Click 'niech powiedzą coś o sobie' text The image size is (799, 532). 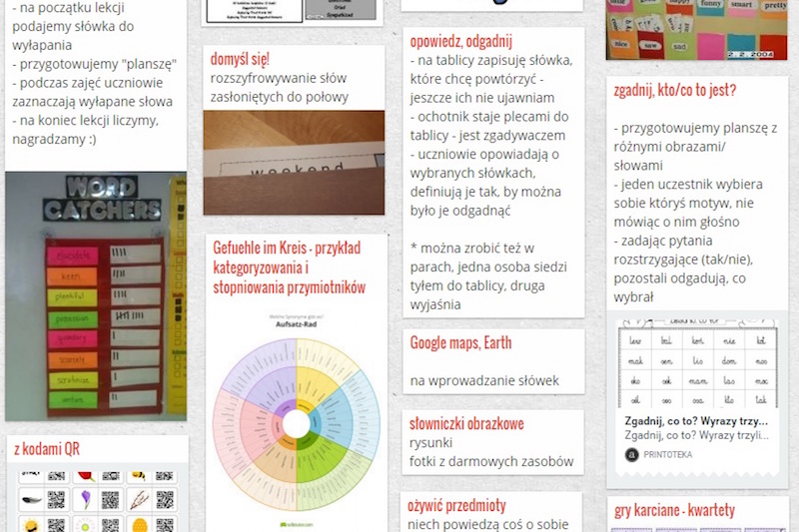[x=488, y=524]
